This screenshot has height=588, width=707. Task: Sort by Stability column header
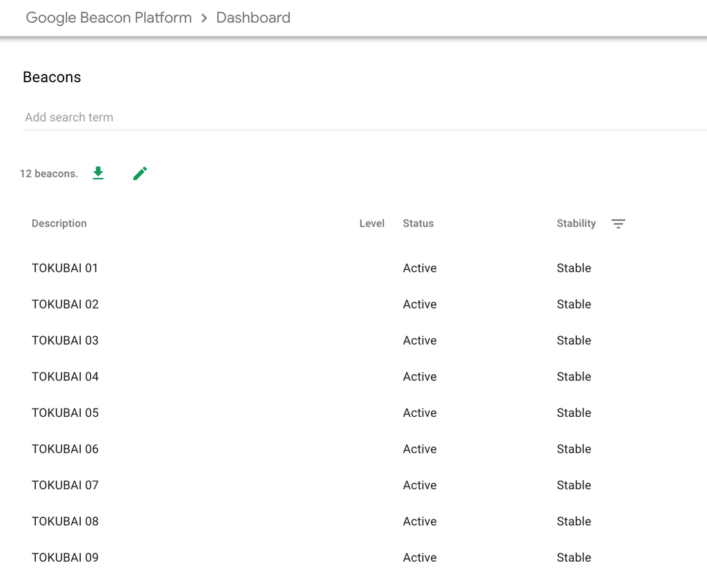pyautogui.click(x=577, y=224)
